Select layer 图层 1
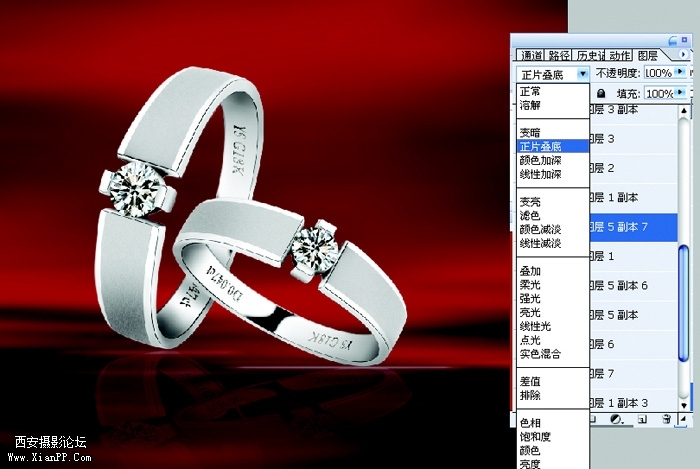Viewport: 700px width, 469px height. coord(634,257)
